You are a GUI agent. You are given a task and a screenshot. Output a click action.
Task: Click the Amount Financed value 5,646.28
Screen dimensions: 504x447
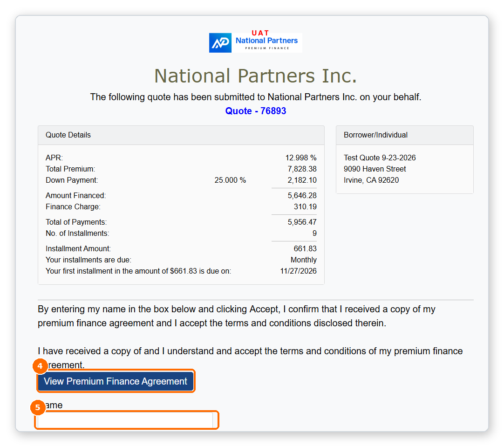(x=302, y=196)
